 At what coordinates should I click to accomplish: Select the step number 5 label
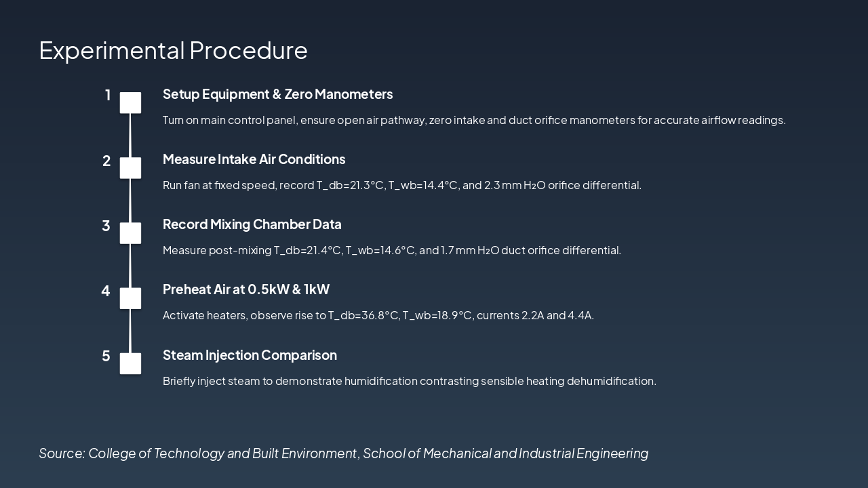(x=106, y=356)
